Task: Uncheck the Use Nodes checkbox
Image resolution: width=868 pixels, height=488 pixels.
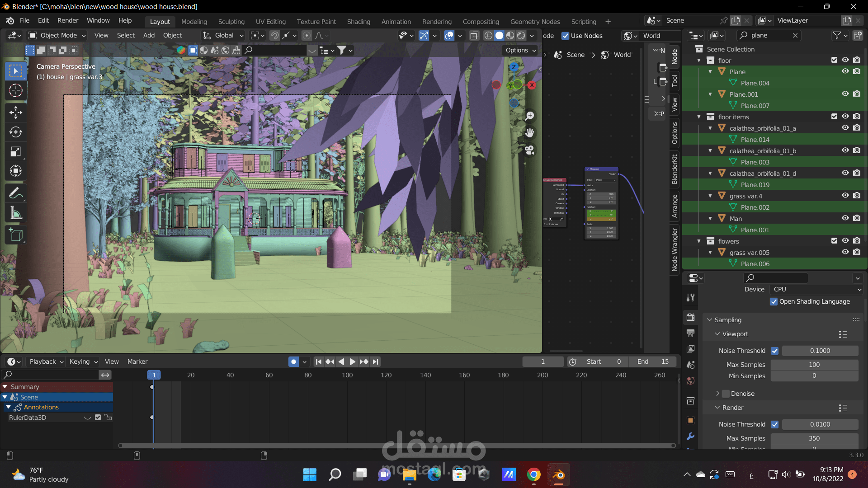Action: point(565,36)
